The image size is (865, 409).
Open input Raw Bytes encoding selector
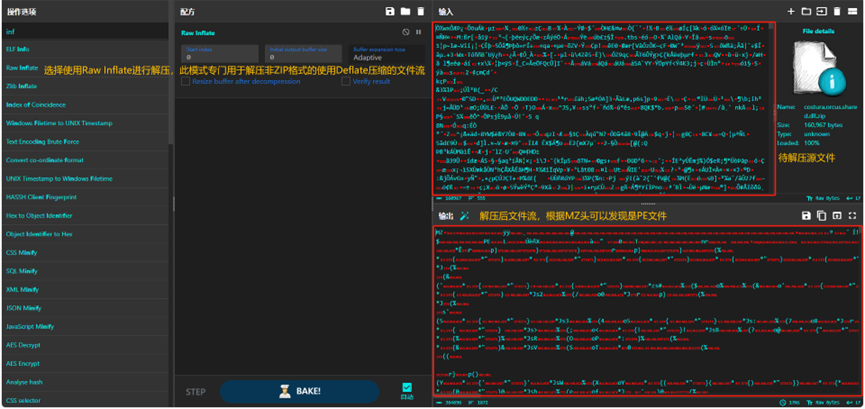pos(823,198)
